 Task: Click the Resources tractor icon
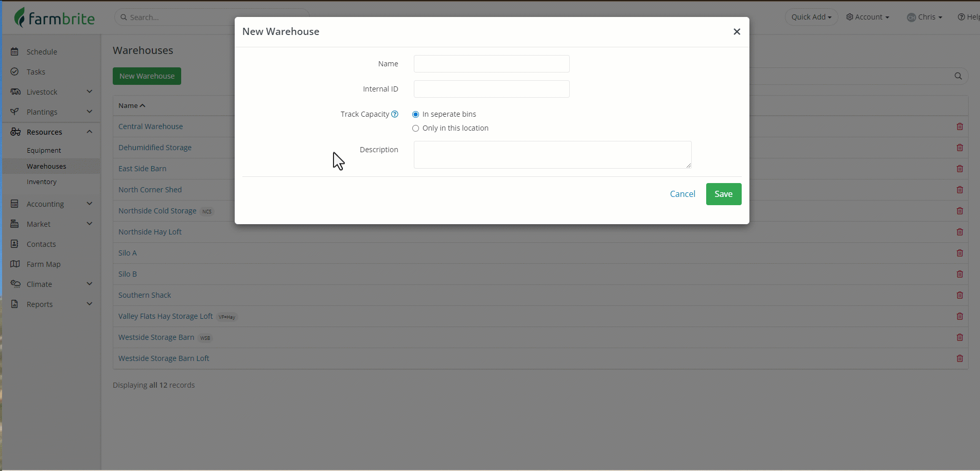(x=15, y=132)
